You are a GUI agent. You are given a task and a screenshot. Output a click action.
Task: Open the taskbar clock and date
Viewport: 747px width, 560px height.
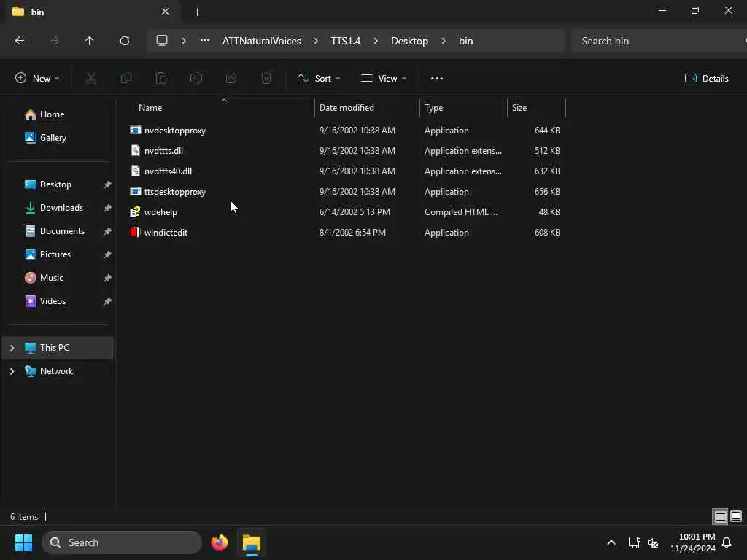coord(693,542)
